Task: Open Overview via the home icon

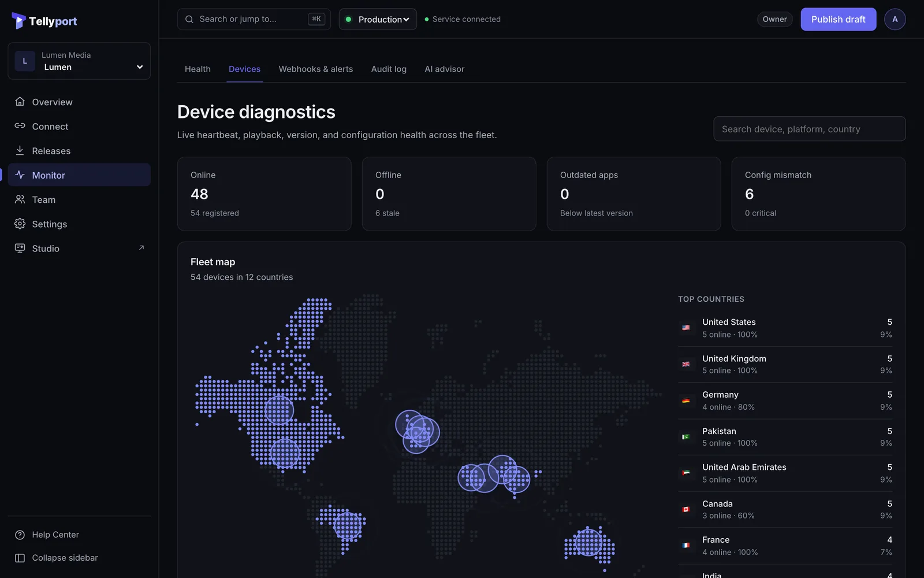Action: (x=20, y=102)
